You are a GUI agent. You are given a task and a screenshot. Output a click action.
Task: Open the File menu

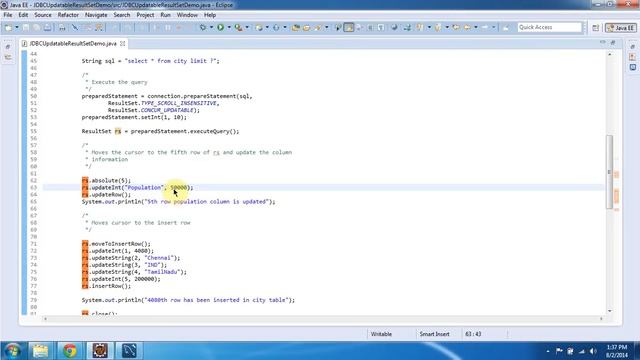point(8,15)
